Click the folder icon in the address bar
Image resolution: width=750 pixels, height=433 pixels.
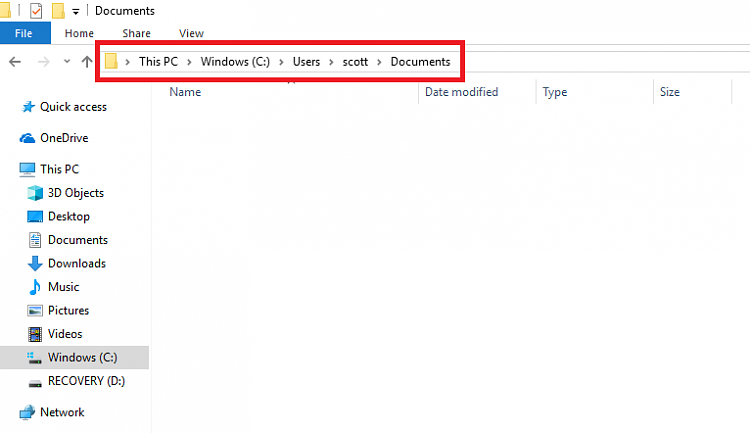(x=111, y=61)
